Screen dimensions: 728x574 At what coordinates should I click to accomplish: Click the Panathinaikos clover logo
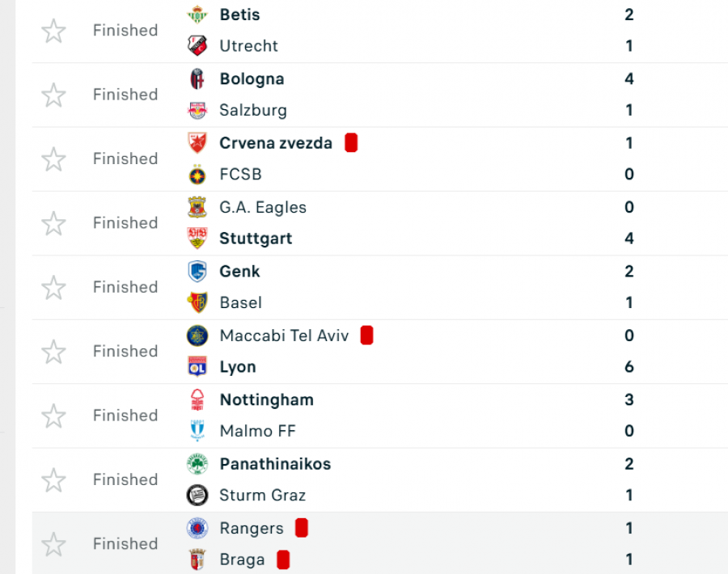pos(197,464)
